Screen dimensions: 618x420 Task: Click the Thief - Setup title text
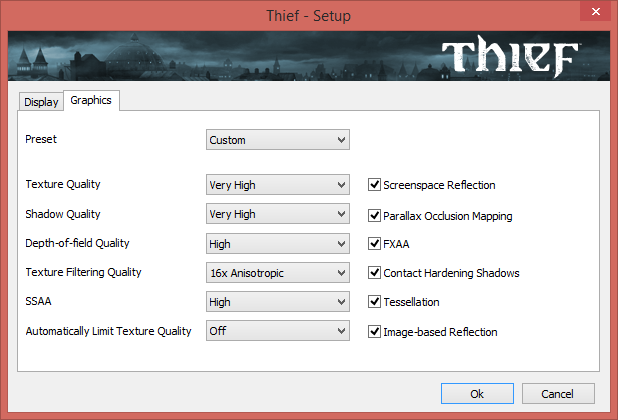[309, 16]
